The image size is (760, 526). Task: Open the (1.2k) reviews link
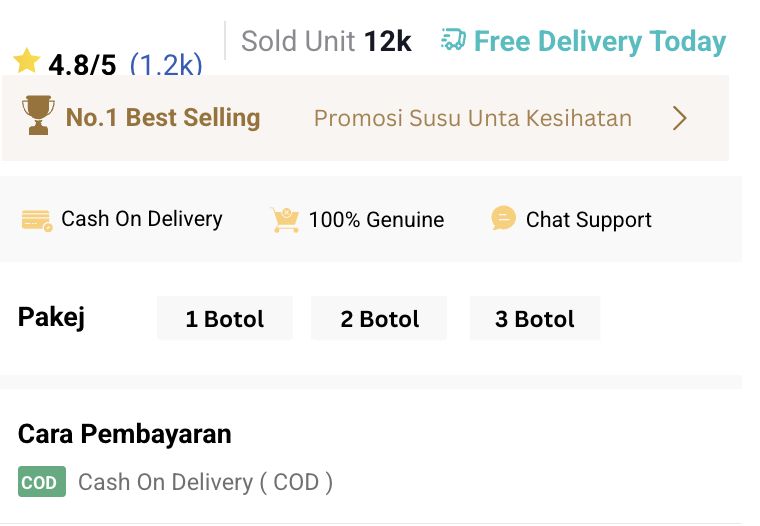click(x=166, y=66)
